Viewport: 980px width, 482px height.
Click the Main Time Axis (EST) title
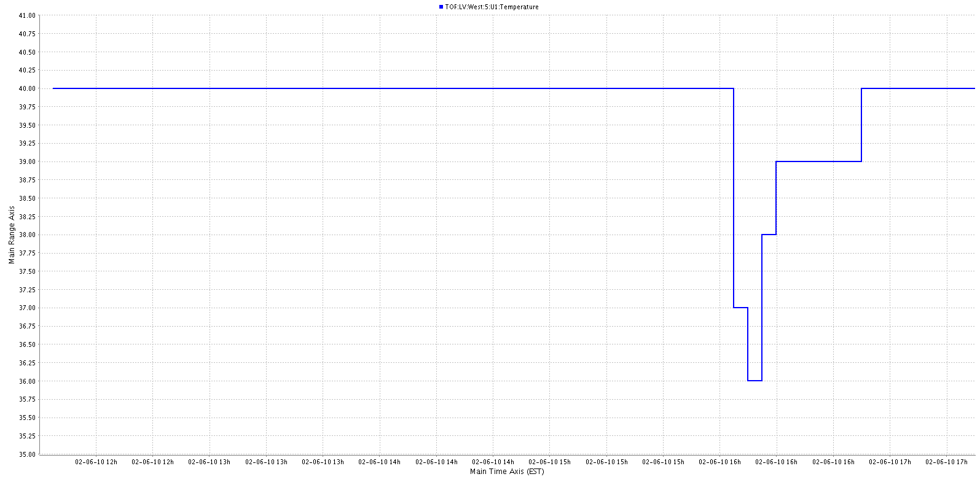[x=507, y=472]
